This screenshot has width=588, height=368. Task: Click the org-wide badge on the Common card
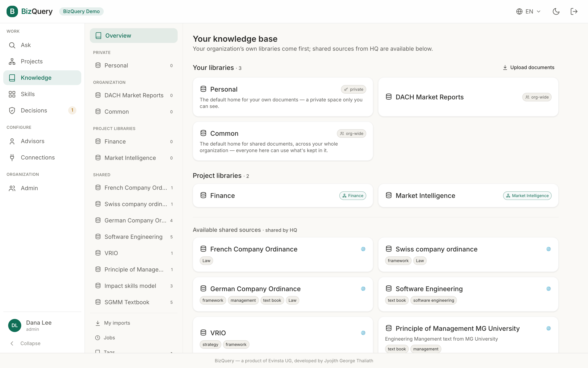pos(351,133)
